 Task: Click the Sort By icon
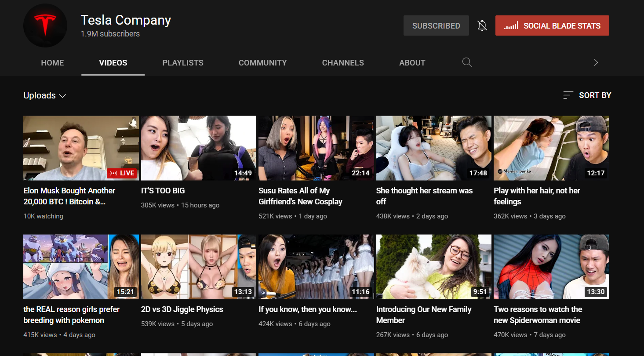(x=568, y=95)
